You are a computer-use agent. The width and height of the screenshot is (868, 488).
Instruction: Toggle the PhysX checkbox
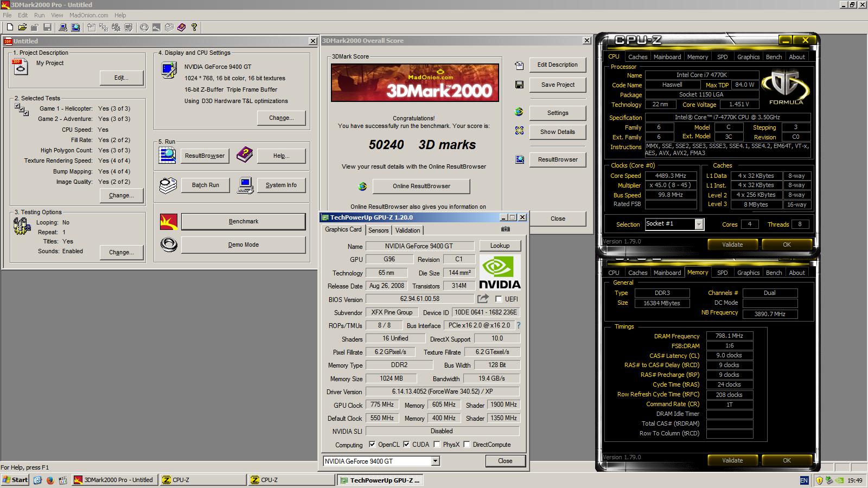pos(437,445)
